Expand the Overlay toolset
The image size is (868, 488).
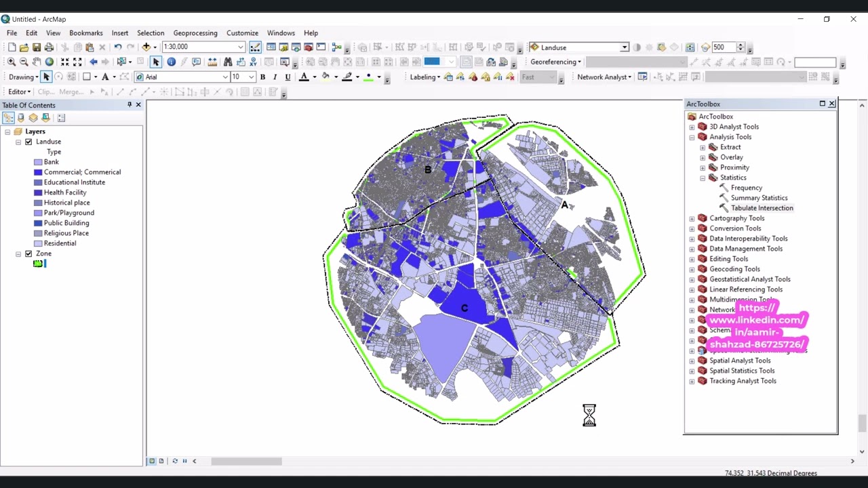(703, 157)
